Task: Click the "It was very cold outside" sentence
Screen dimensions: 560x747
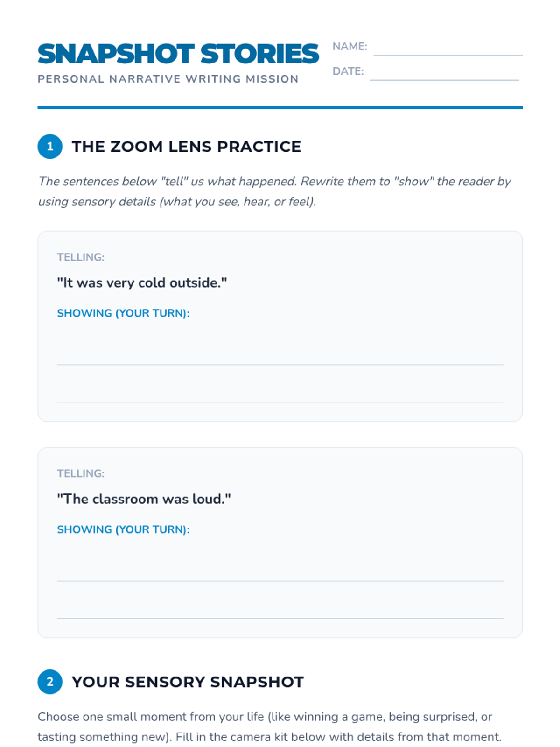Action: (x=142, y=282)
